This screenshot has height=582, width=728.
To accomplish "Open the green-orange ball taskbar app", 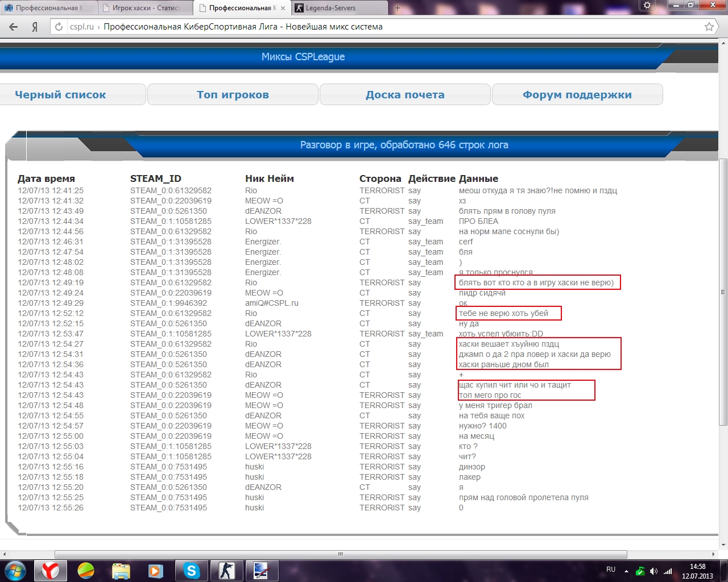I will pos(86,571).
